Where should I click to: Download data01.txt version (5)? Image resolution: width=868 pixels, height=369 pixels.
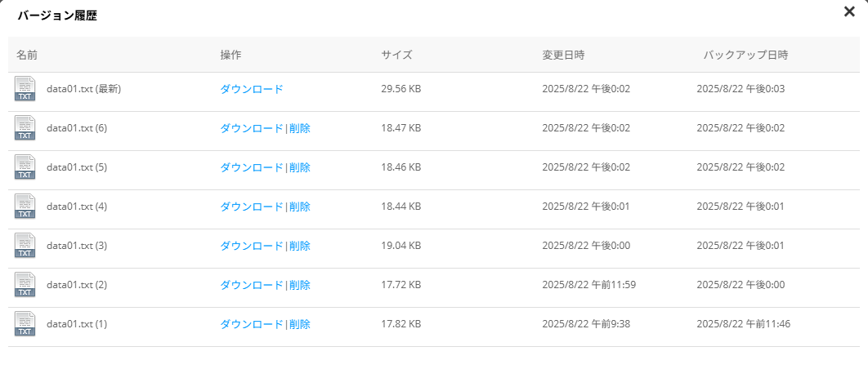tap(252, 167)
